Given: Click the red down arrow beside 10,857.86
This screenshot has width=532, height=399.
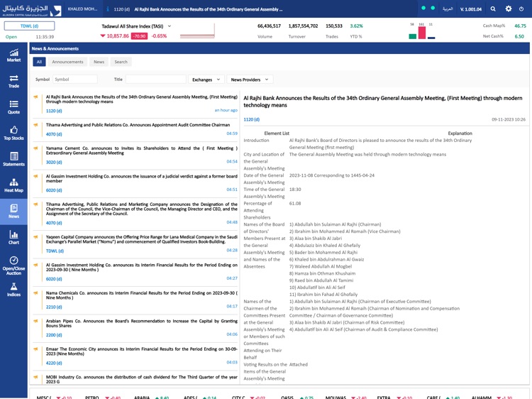Looking at the screenshot, I should click(102, 36).
